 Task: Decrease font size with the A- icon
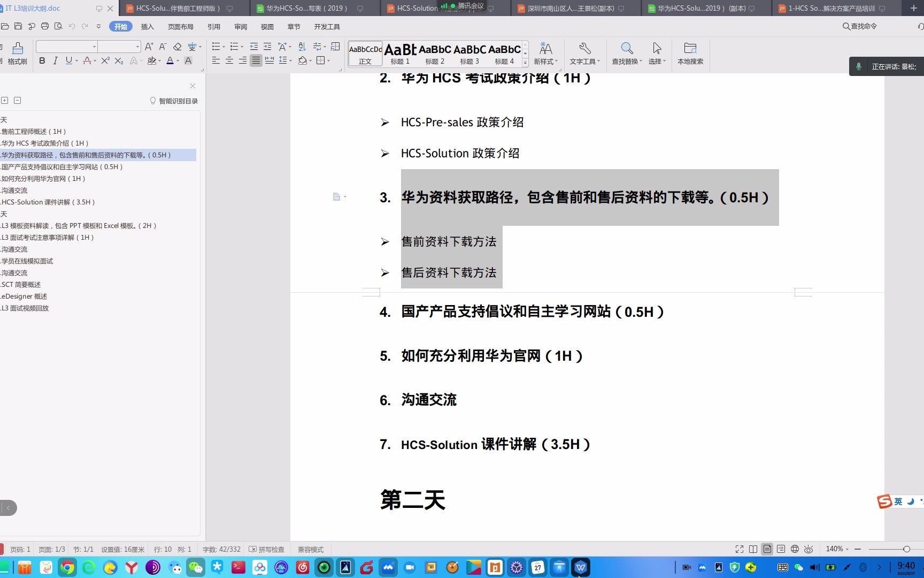point(163,47)
